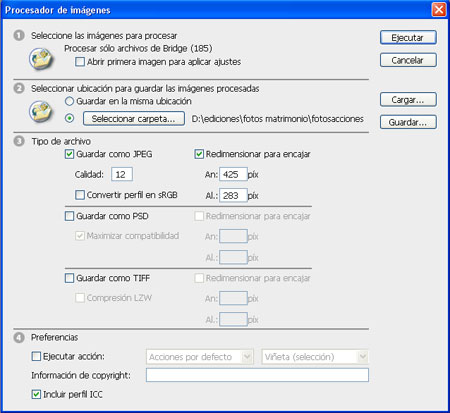Click the destination folder icon in section 2
The height and width of the screenshot is (413, 450).
click(40, 111)
